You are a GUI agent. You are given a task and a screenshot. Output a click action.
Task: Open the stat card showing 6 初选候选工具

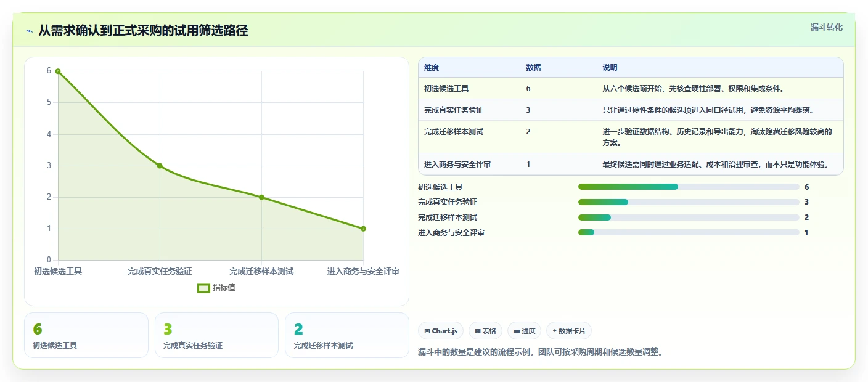[x=86, y=335]
